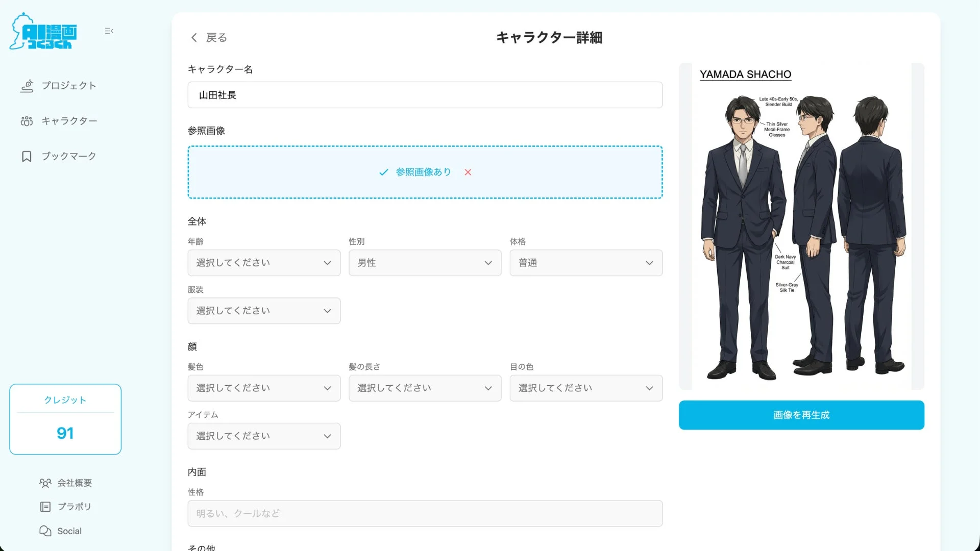Open ブックマーク from the sidebar icon
The width and height of the screenshot is (980, 551).
point(27,156)
